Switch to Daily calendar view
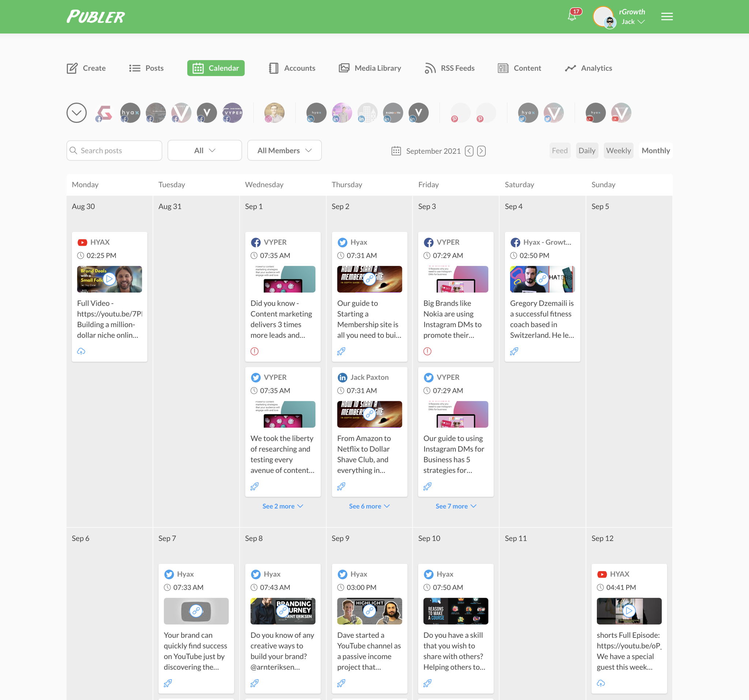The width and height of the screenshot is (749, 700). coord(586,150)
